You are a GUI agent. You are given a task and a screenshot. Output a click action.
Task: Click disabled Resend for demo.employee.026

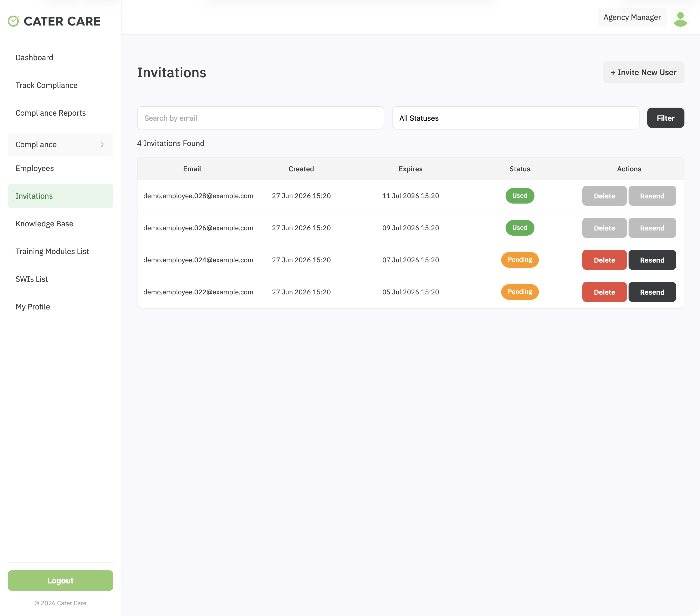tap(652, 228)
